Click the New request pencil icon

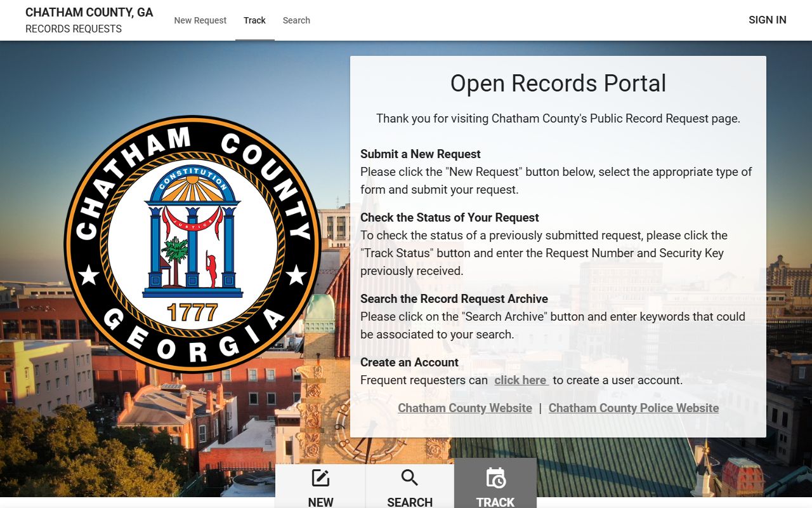pos(320,478)
